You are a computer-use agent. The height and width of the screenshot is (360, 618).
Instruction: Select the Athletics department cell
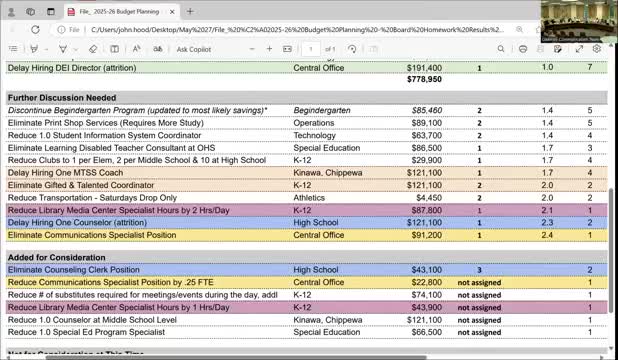point(309,198)
